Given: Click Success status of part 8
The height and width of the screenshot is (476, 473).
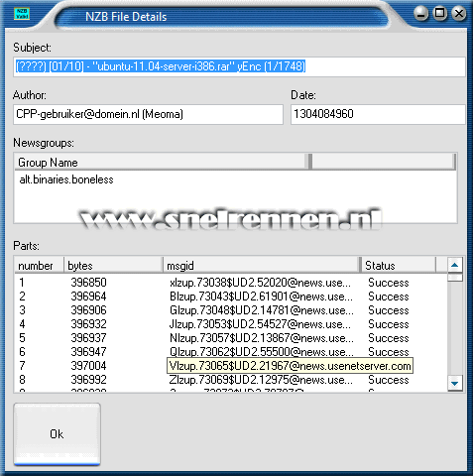Looking at the screenshot, I should pyautogui.click(x=389, y=380).
